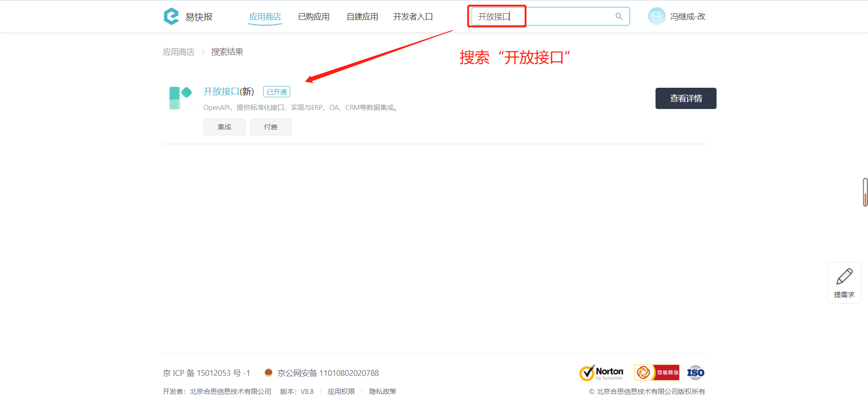Click the search magnifier icon
Screen dimensions: 868x408
pyautogui.click(x=619, y=16)
